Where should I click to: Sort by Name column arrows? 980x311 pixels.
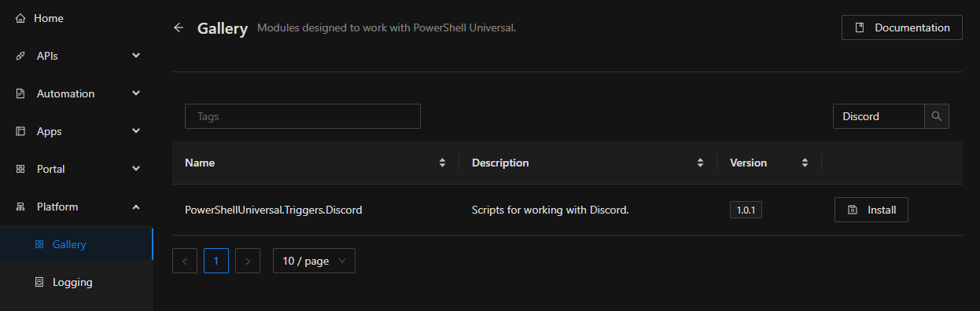pos(442,163)
